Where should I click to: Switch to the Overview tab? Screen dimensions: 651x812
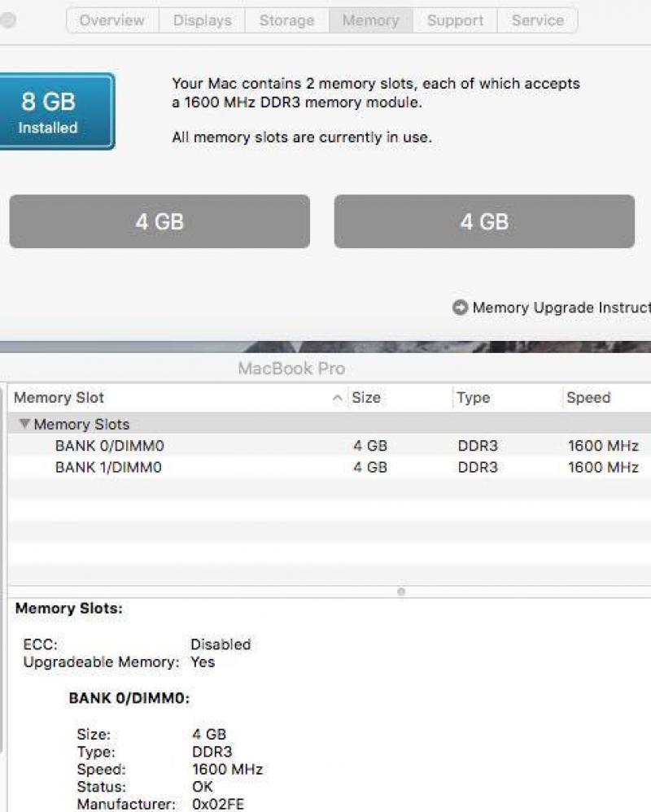(112, 20)
